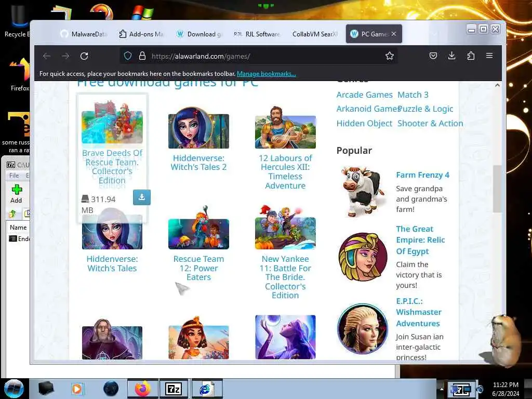The height and width of the screenshot is (399, 532).
Task: Click the page vertical scrollbar thumb
Action: point(497,189)
